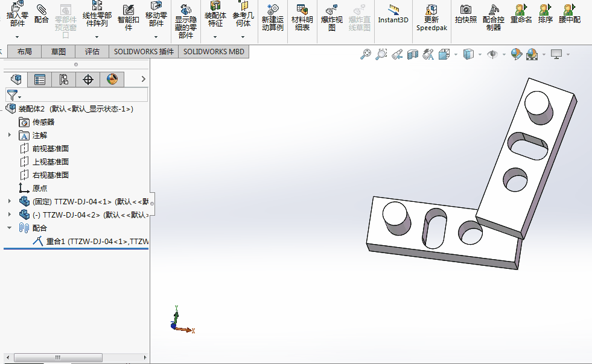Open Bill of Materials (材料明细表)
The image size is (592, 364).
[302, 17]
